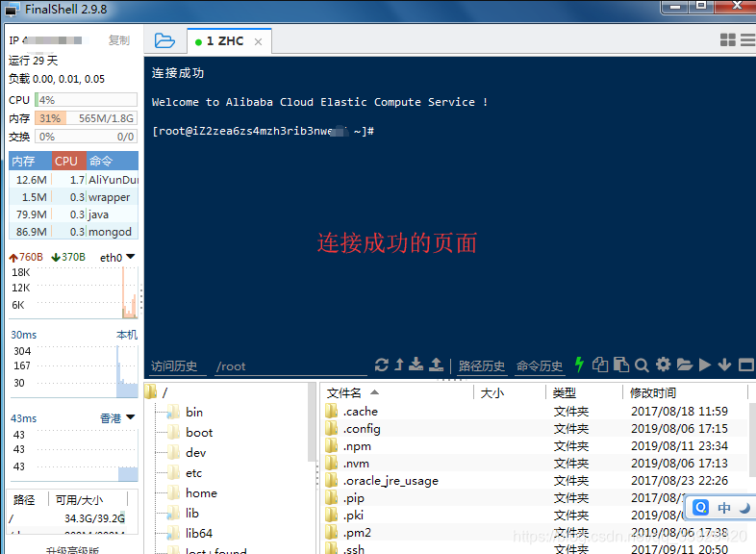
Task: Click the copy icon in terminal toolbar
Action: [x=600, y=365]
